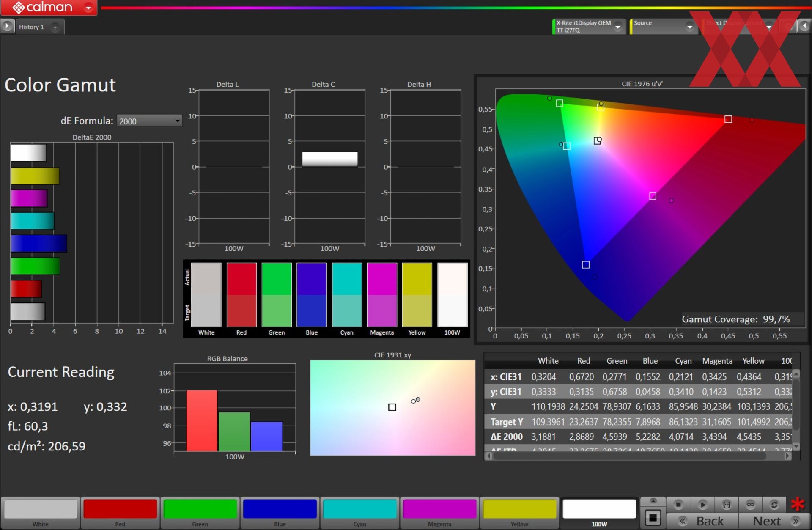The width and height of the screenshot is (812, 530).
Task: Click the blue bar in DeltaE 2000 chart
Action: [38, 244]
